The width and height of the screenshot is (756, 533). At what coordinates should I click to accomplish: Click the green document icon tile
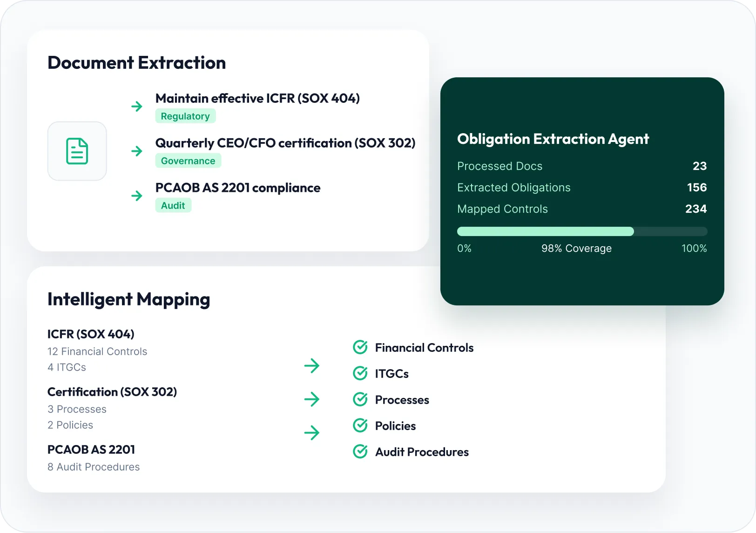[x=77, y=151]
